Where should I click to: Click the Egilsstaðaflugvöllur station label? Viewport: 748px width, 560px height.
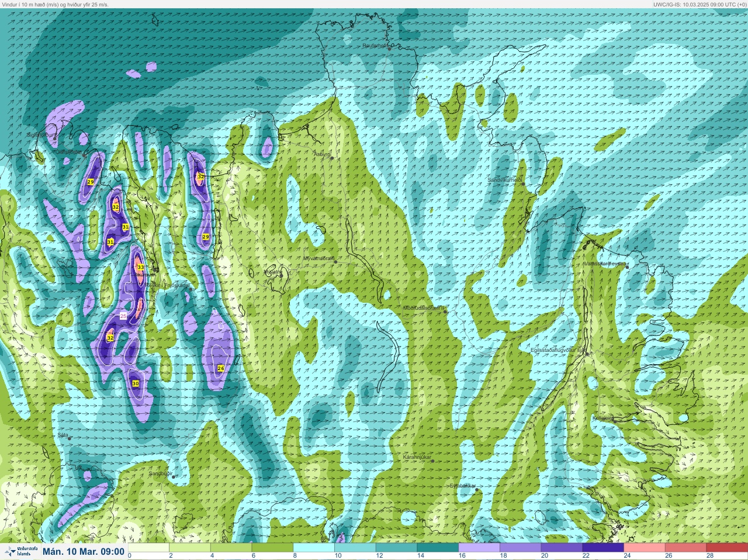557,350
